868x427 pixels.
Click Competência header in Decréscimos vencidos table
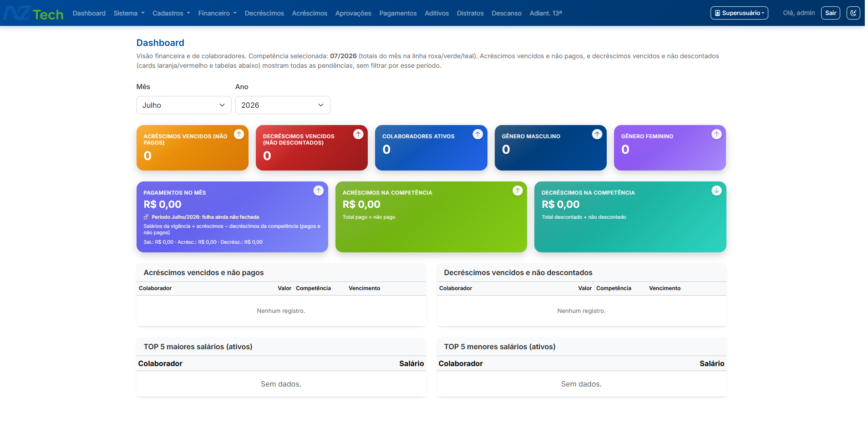click(614, 288)
